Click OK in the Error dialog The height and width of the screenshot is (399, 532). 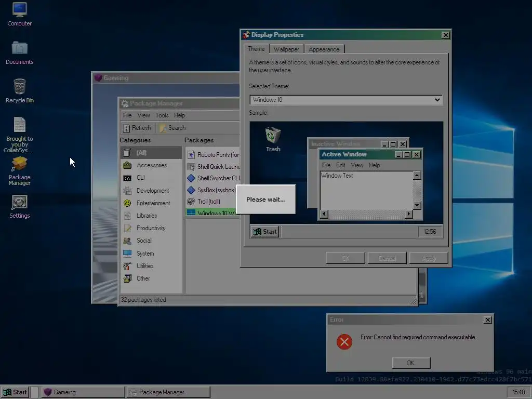[411, 363]
